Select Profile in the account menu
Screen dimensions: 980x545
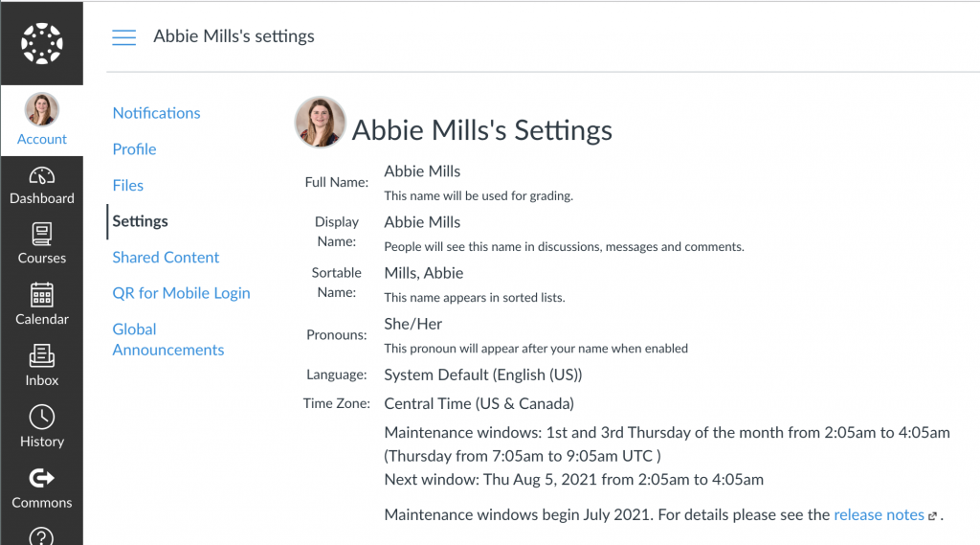pos(134,149)
